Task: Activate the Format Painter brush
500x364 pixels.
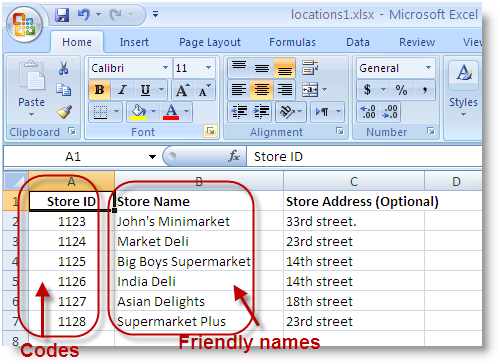Action: pyautogui.click(x=64, y=112)
